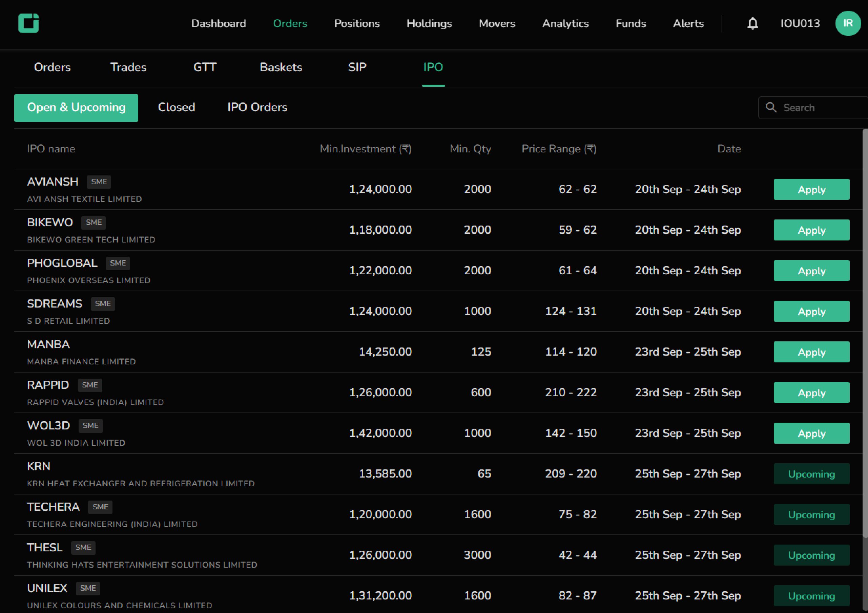Open the IR profile avatar
Screen dimensions: 868x613
pyautogui.click(x=848, y=23)
